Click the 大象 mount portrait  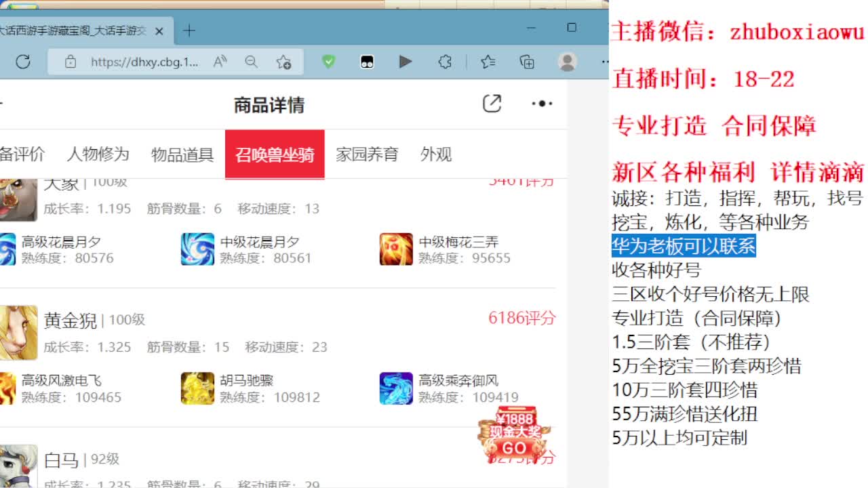pos(18,200)
